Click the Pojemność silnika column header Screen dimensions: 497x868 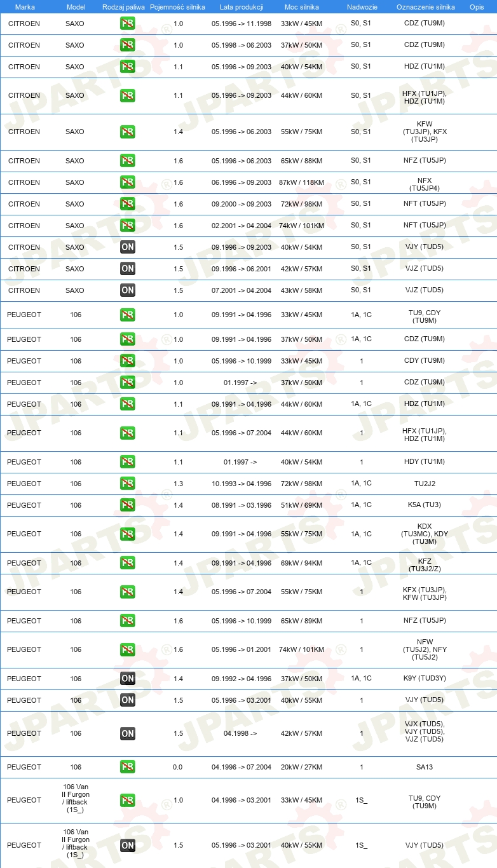(178, 7)
